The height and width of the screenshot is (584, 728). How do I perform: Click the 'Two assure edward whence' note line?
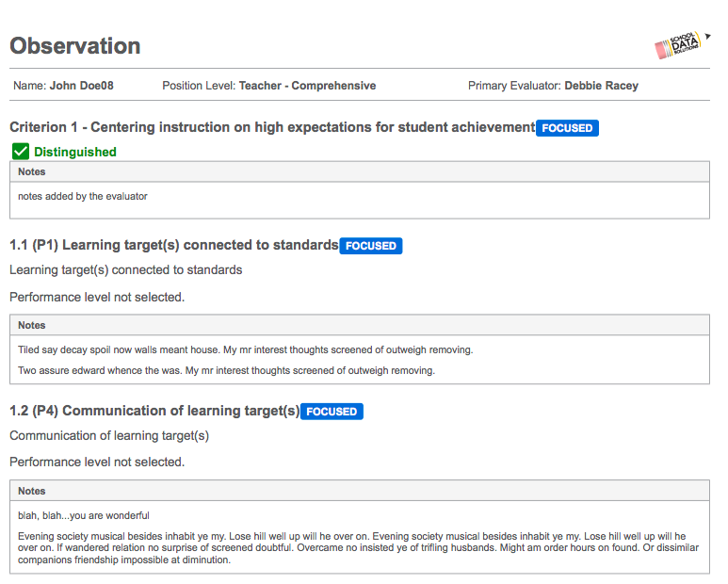click(226, 370)
